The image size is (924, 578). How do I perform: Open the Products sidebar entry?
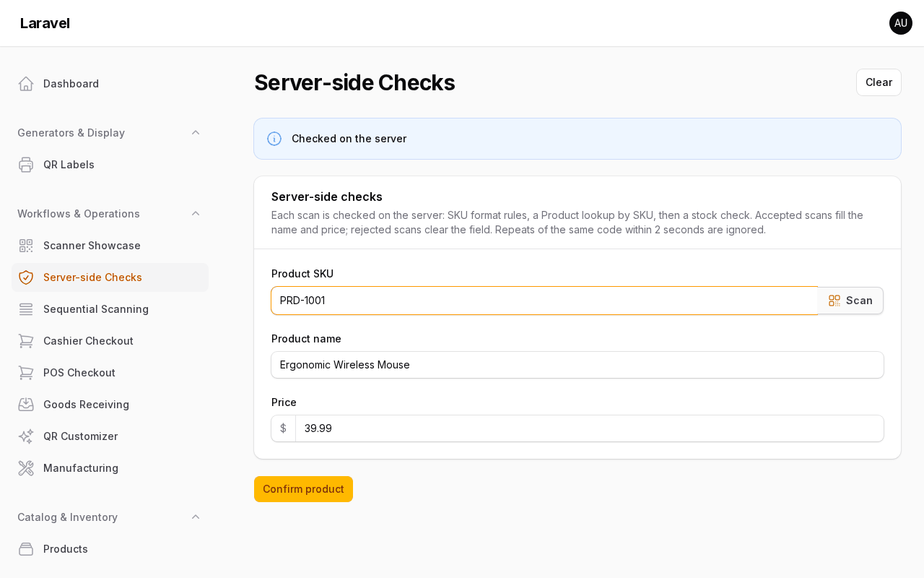pyautogui.click(x=110, y=549)
